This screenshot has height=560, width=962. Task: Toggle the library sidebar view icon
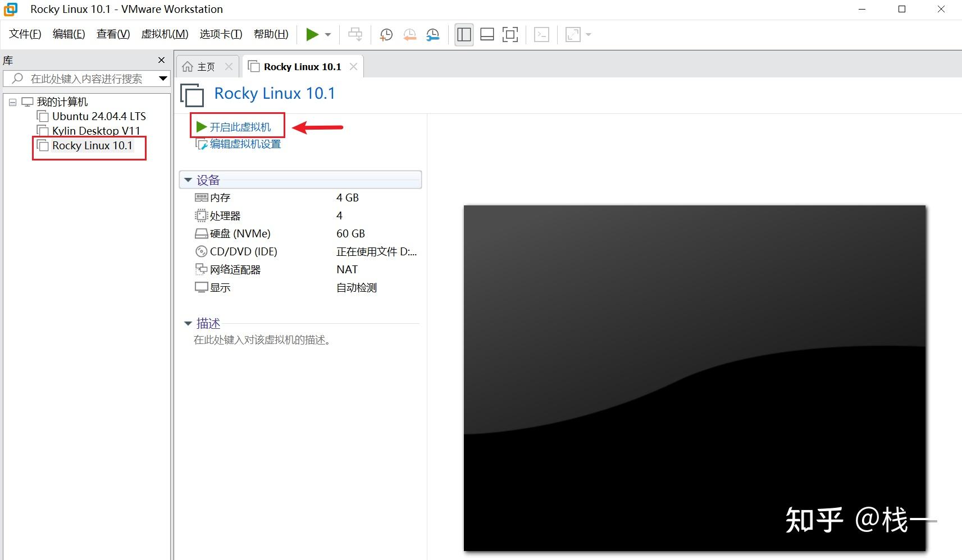coord(464,35)
